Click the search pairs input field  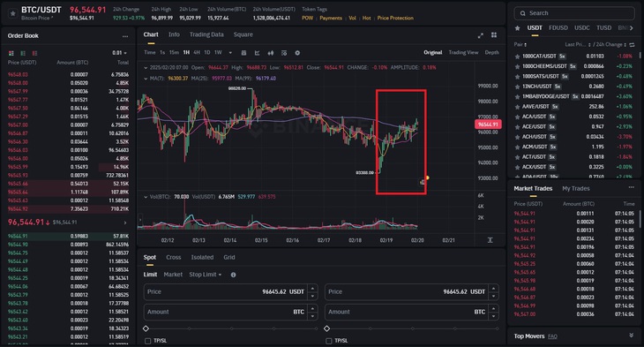(573, 13)
